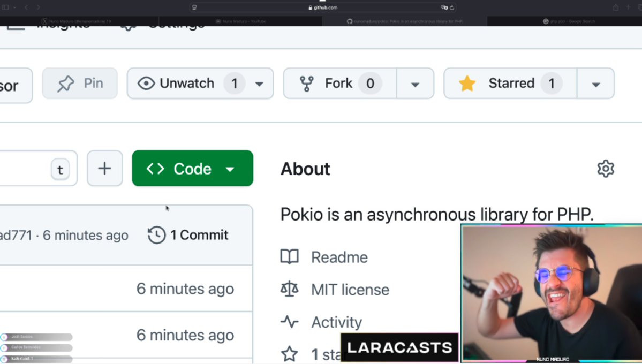Open the 1 Commit history link
The width and height of the screenshot is (642, 364).
pyautogui.click(x=188, y=235)
